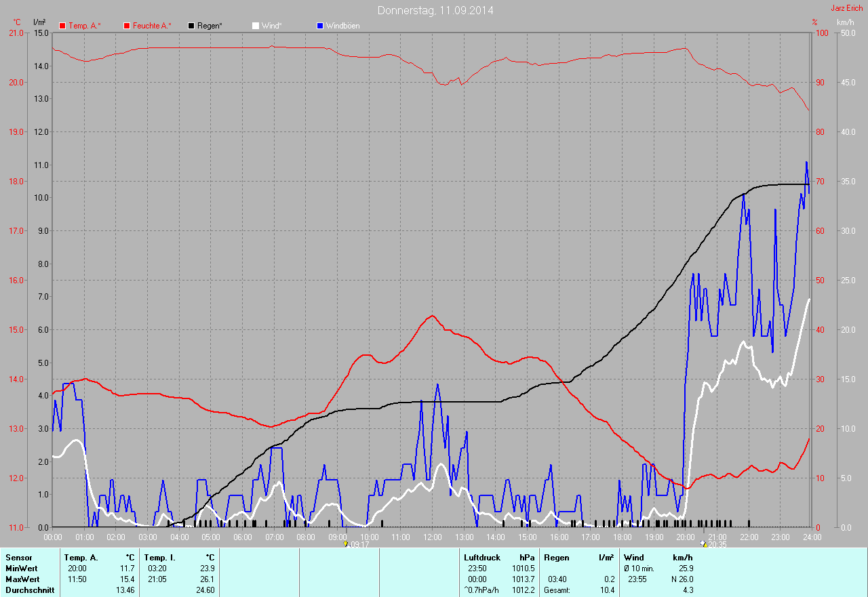Click the "50.0" wind speed axis value
This screenshot has width=868, height=597.
point(848,33)
